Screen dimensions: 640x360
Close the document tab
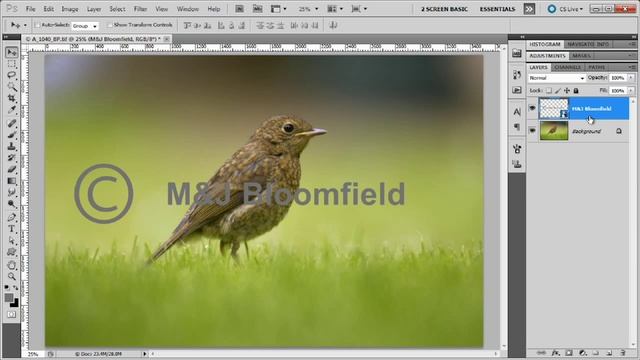[x=167, y=39]
